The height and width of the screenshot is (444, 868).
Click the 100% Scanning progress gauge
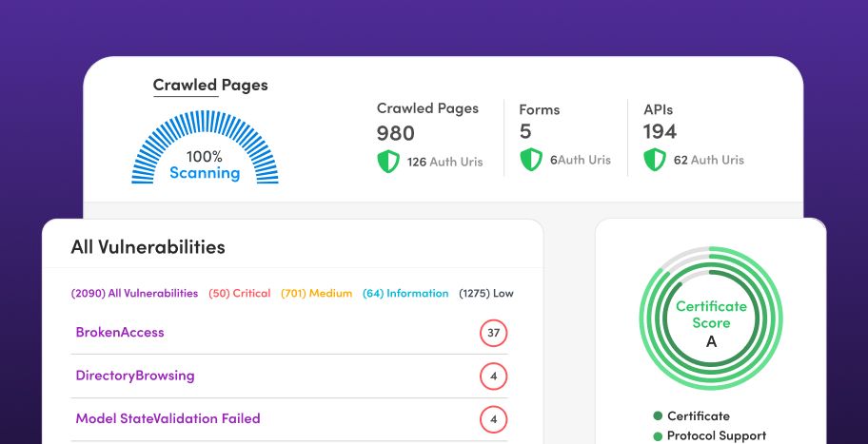click(205, 152)
